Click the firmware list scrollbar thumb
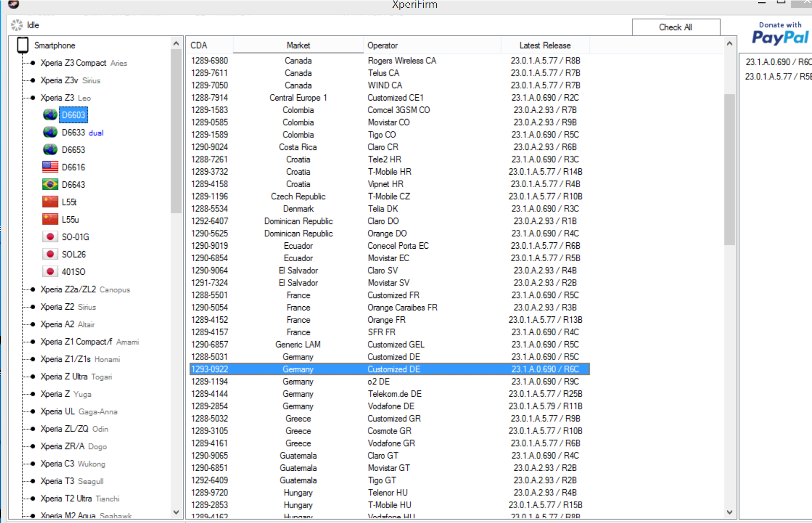Viewport: 812px width, 523px height. pyautogui.click(x=729, y=169)
